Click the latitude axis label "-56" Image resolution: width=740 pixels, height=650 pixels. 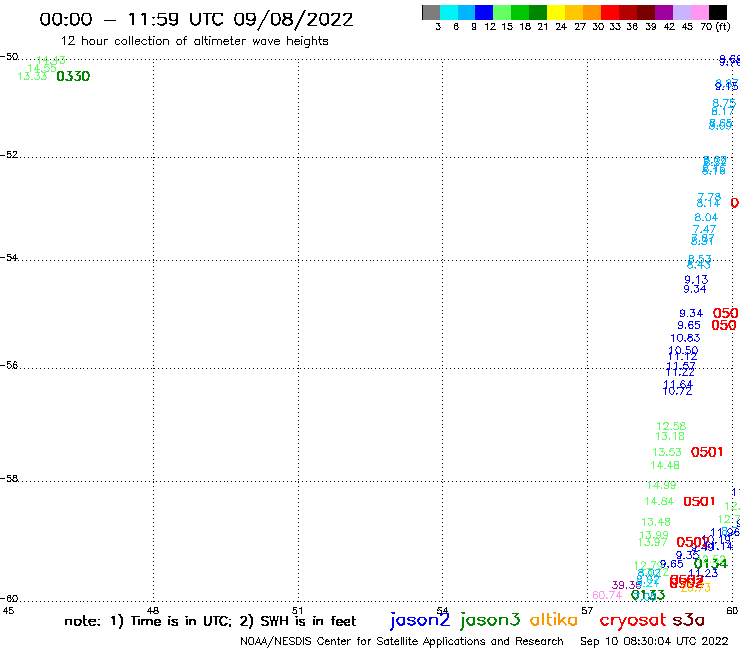click(x=9, y=365)
